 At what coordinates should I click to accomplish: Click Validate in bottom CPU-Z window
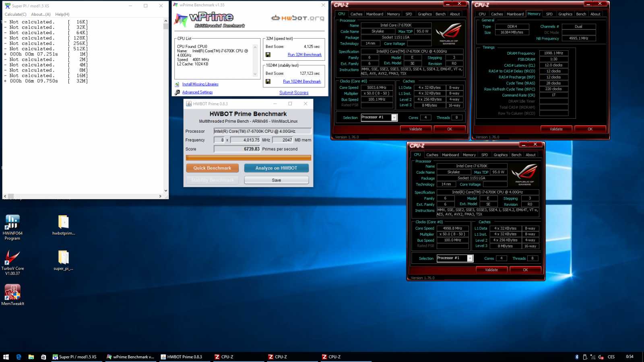pyautogui.click(x=491, y=270)
